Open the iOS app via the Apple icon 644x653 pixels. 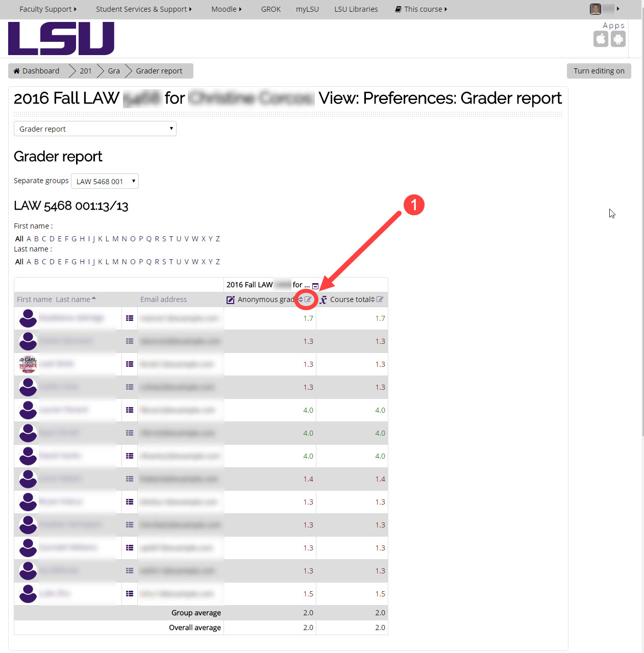pos(601,39)
